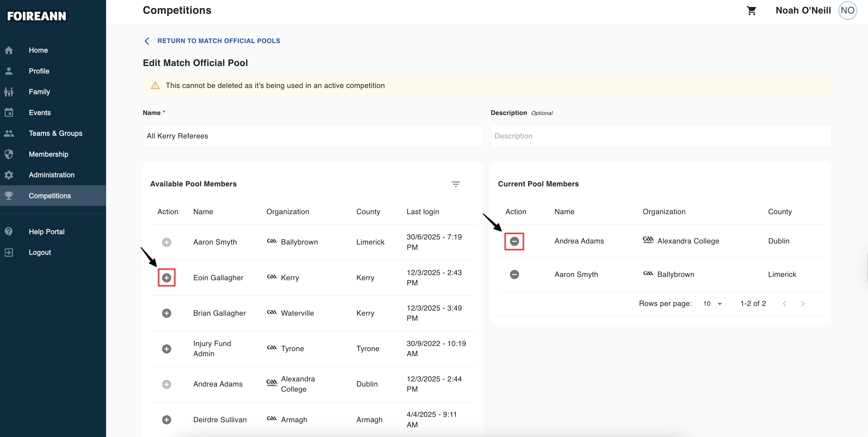868x437 pixels.
Task: Open the Rows per page dropdown
Action: [711, 304]
